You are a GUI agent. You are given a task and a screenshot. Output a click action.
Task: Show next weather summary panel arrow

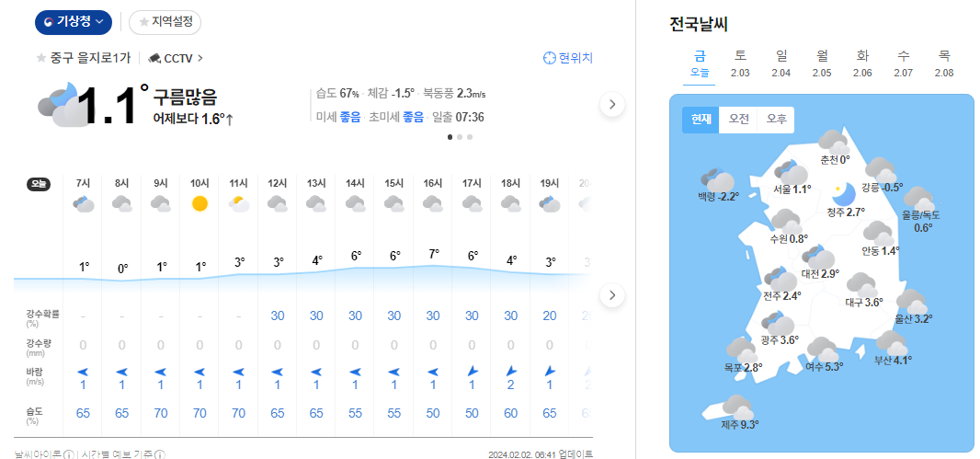coord(612,105)
